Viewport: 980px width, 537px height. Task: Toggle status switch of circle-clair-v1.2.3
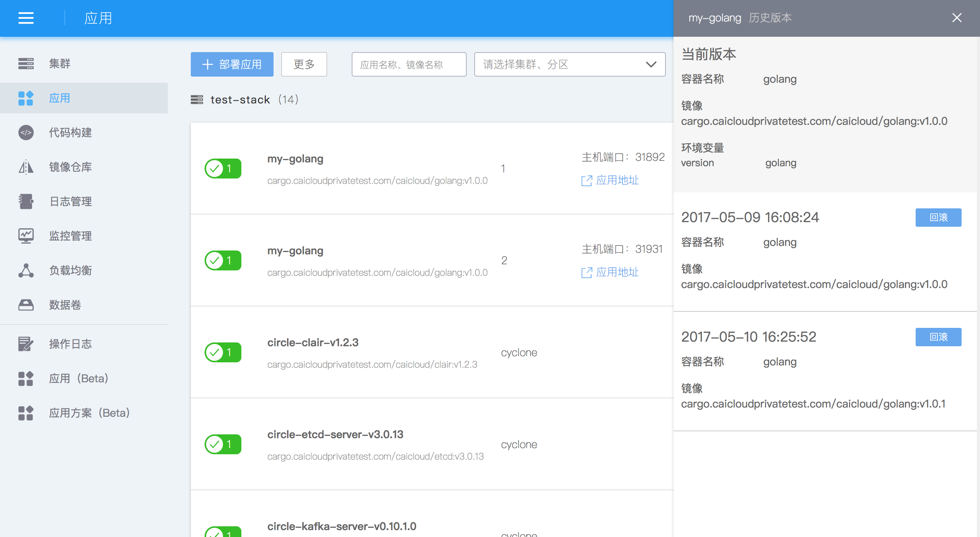coord(223,352)
